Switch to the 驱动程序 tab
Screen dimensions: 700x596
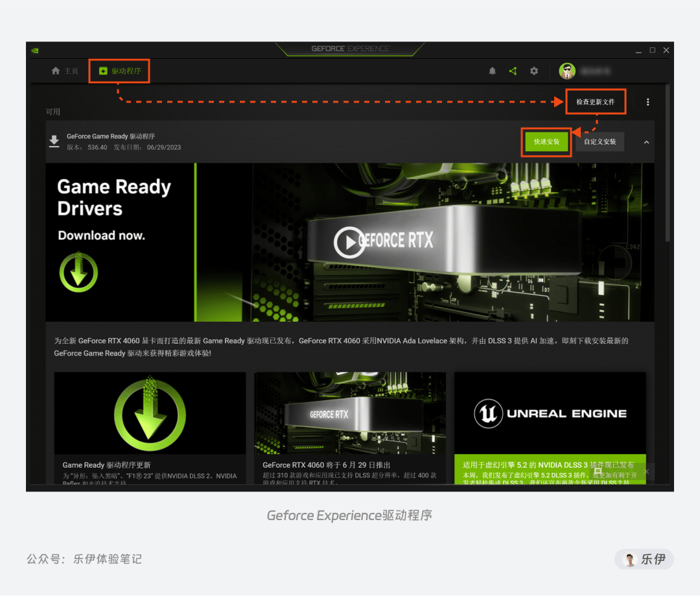tap(120, 71)
